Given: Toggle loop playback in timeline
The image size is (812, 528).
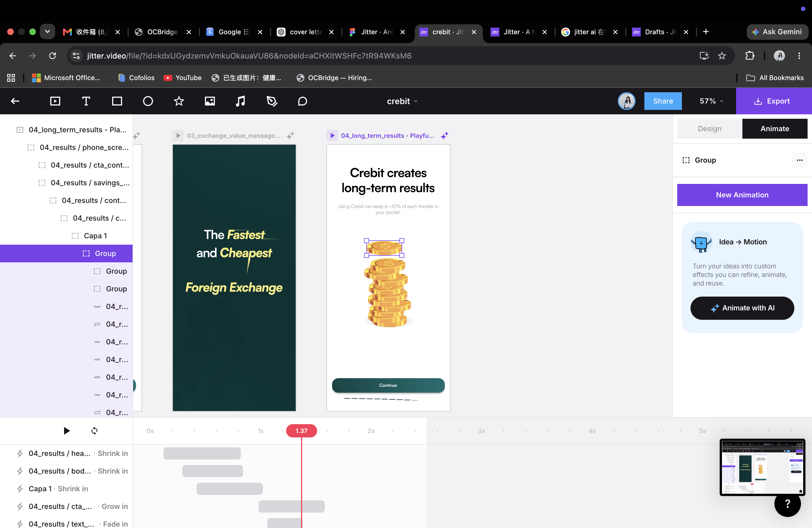Looking at the screenshot, I should 94,431.
